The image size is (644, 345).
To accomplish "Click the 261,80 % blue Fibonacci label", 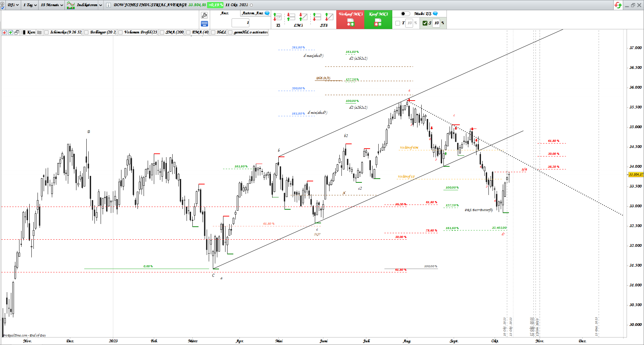I will coord(298,47).
